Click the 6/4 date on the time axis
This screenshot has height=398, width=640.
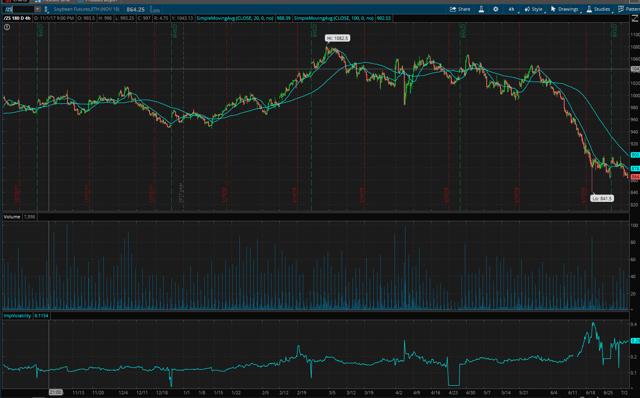pos(553,393)
